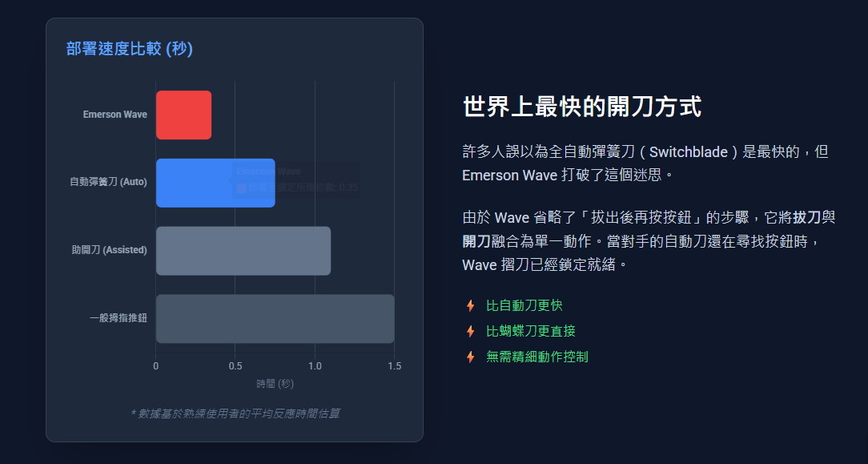Viewport: 868px width, 464px height.
Task: Click the faded tooltip color swatch
Action: [x=241, y=188]
